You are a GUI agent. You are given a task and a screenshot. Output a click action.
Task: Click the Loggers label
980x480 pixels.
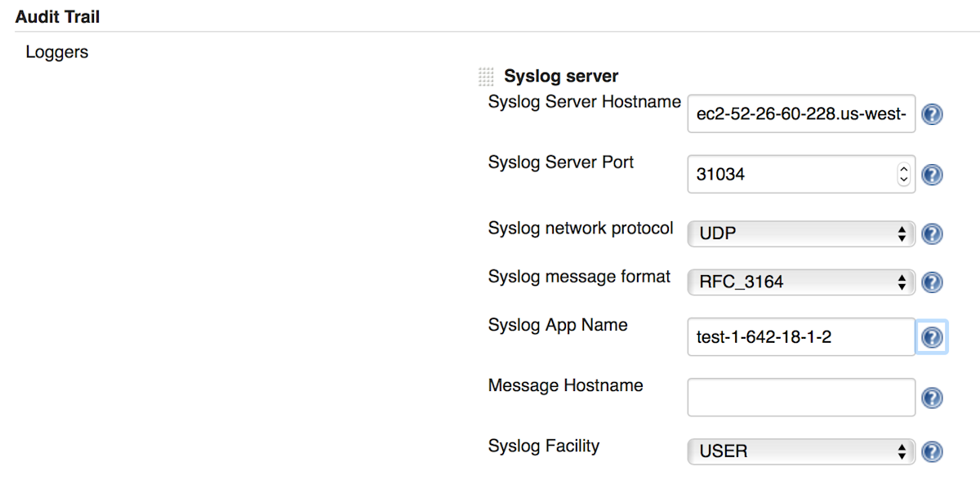[x=57, y=52]
